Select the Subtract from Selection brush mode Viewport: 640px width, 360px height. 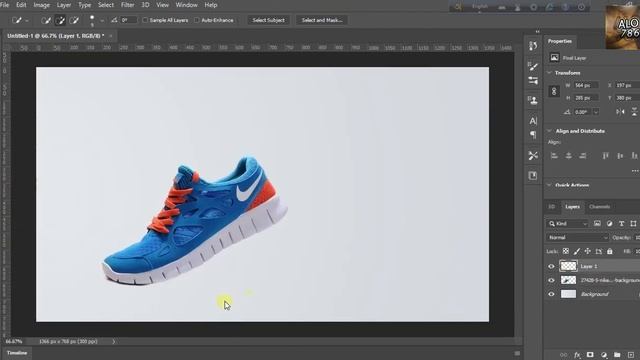(x=74, y=20)
